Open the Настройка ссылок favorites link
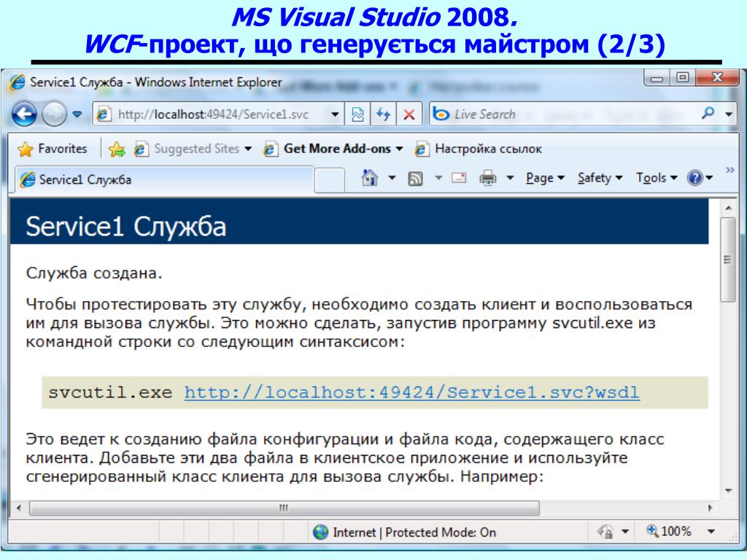 coord(478,149)
